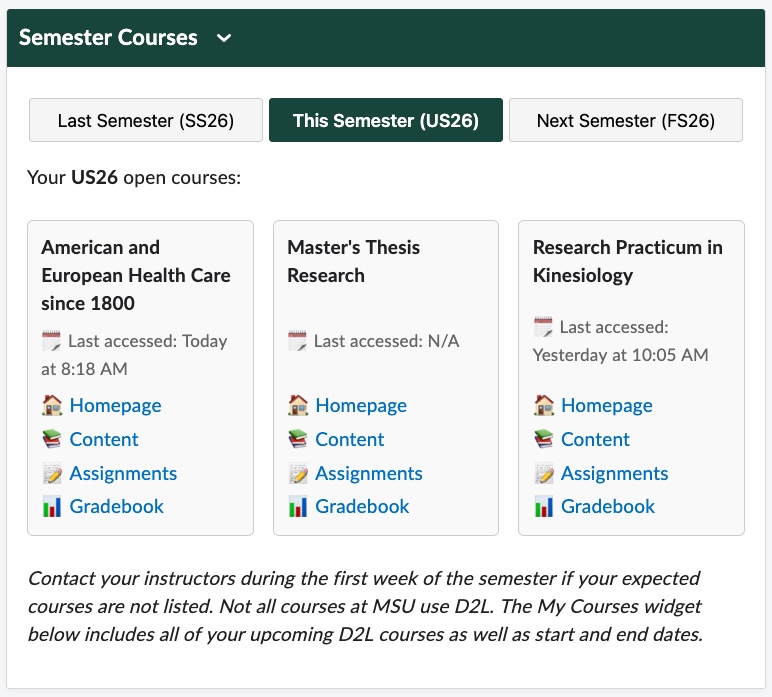Open Content link for Master's Thesis Research
This screenshot has height=697, width=772.
350,439
